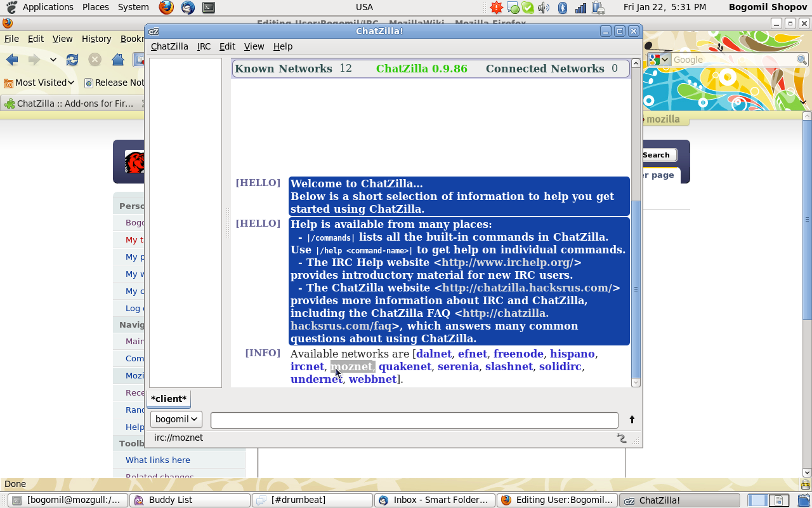Connect to the slashnet network link
This screenshot has width=812, height=508.
(x=509, y=366)
